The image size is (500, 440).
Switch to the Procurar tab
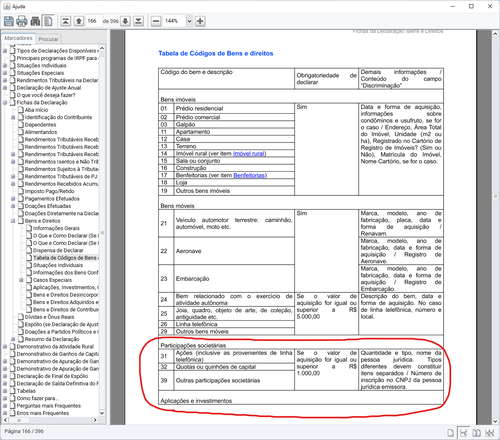click(x=48, y=39)
